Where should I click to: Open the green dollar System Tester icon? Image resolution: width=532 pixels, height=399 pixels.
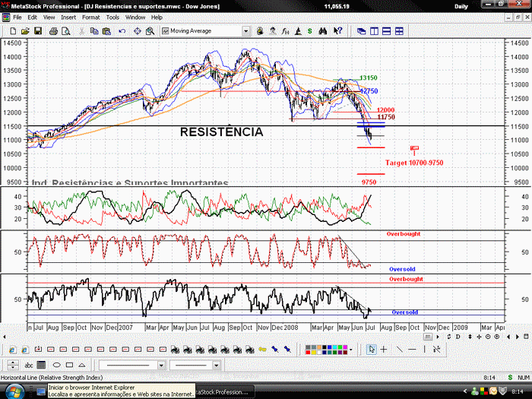click(310, 31)
